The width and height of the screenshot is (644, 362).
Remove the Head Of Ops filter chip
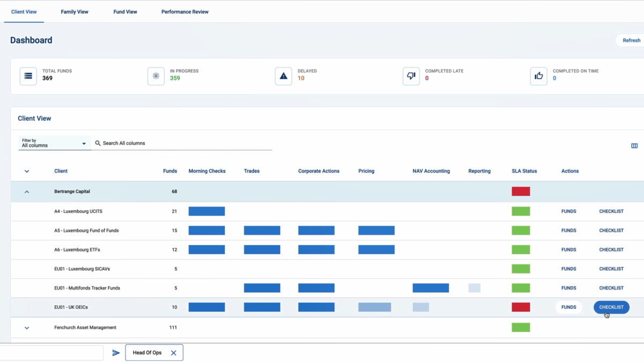173,352
